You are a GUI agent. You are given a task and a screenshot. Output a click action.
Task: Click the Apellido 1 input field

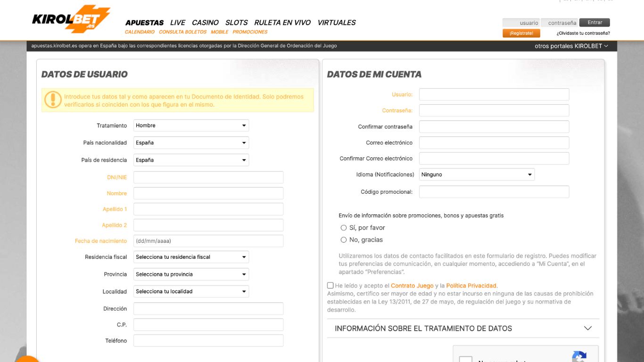208,209
